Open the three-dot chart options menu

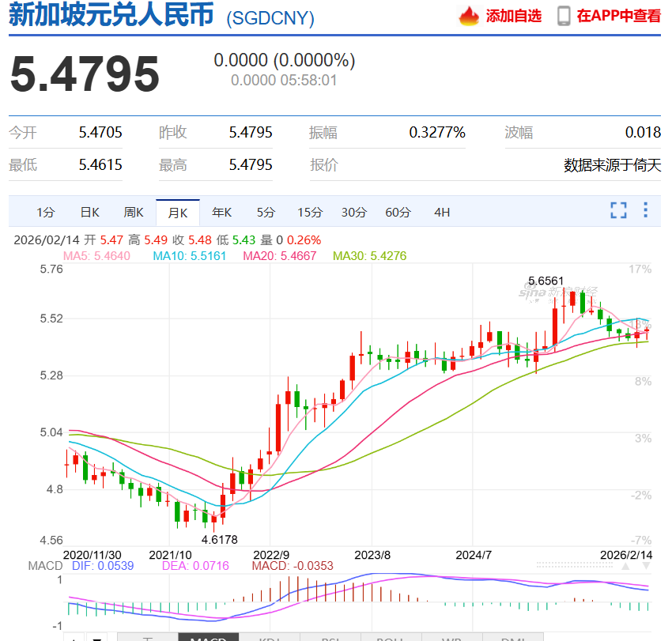[x=646, y=210]
